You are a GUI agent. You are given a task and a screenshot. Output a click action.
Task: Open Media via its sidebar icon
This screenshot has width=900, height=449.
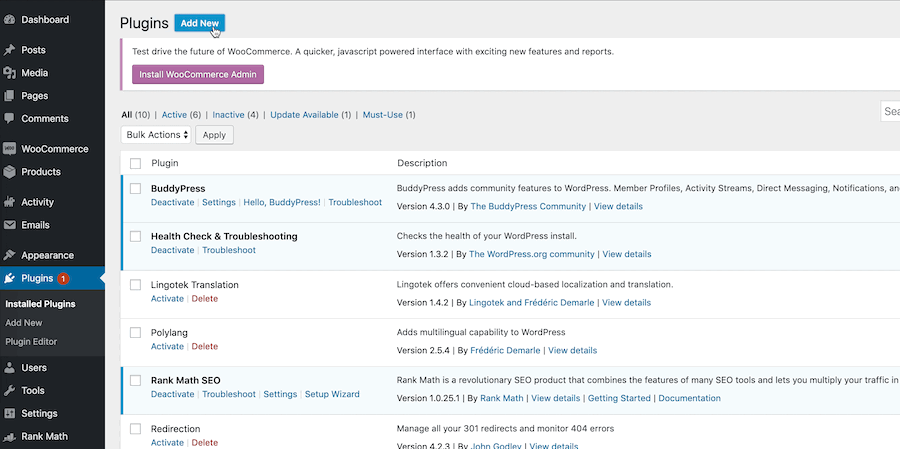click(10, 73)
